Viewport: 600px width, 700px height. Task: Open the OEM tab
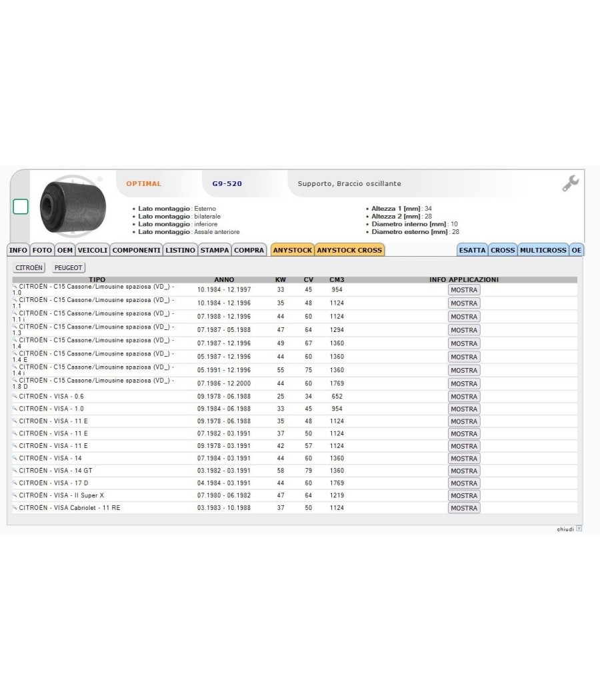coord(65,250)
